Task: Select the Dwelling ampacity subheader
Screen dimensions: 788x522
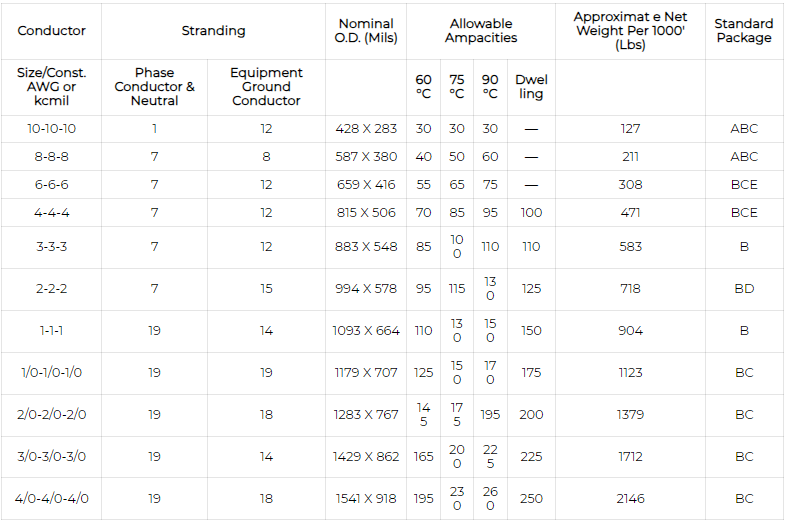Action: click(x=531, y=87)
